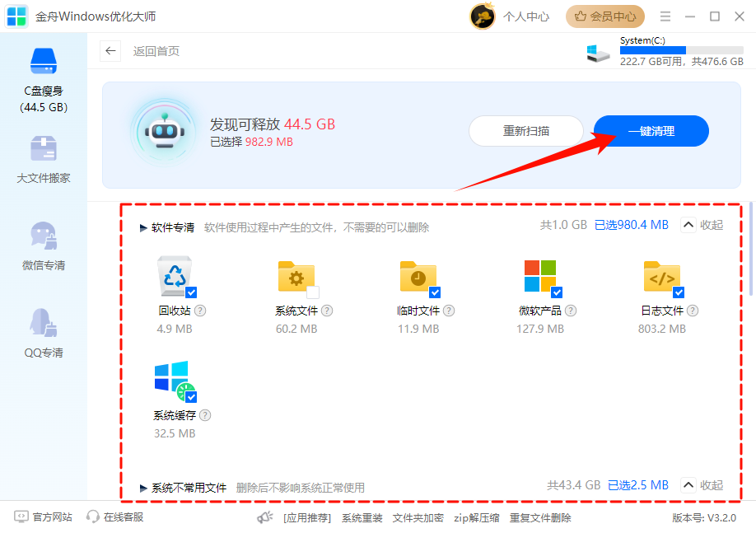The width and height of the screenshot is (756, 533).
Task: Open the hamburger menu at top right
Action: point(665,16)
